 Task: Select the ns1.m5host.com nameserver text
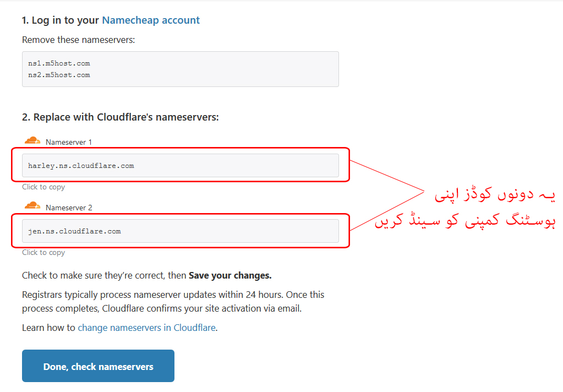coord(59,63)
